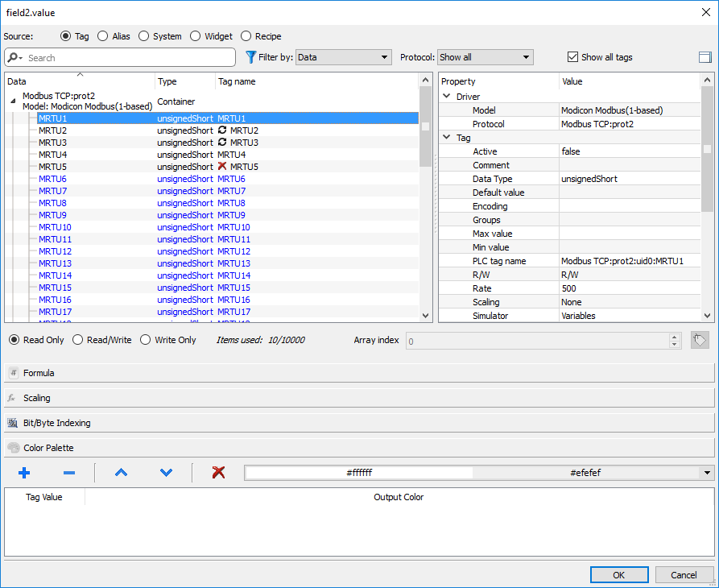Viewport: 719px width, 588px height.
Task: Open the Filter by dropdown
Action: pyautogui.click(x=344, y=57)
